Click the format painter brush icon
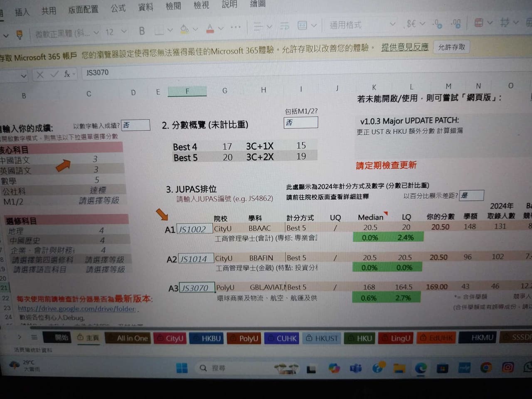 tap(19, 35)
